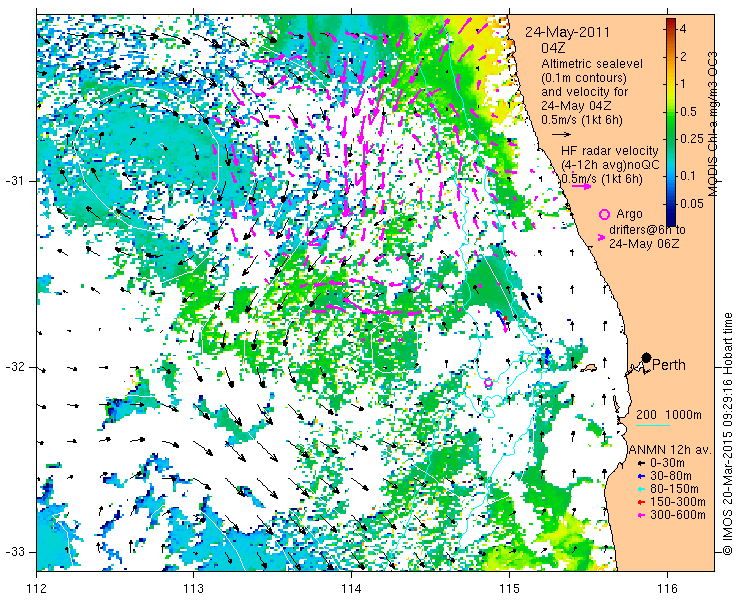Screen dimensions: 740x600
Task: Click the magenta 300-600m ANMN legend arrow
Action: [x=641, y=515]
